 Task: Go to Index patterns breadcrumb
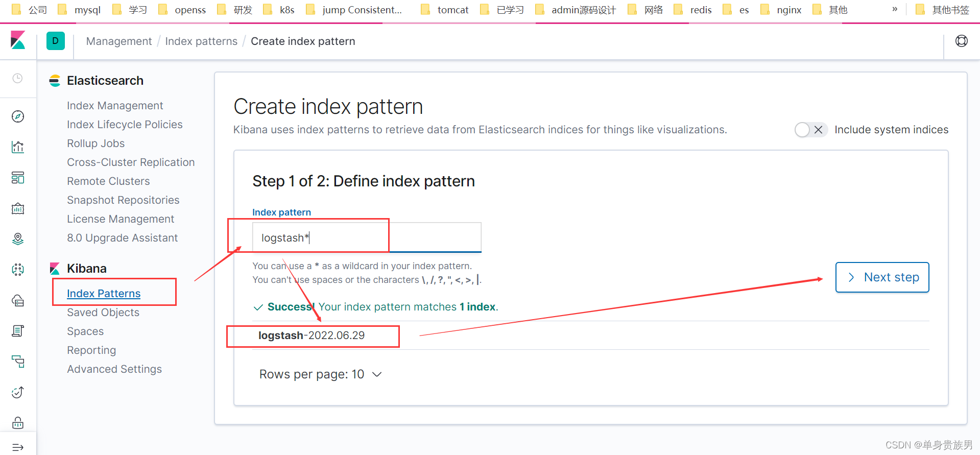tap(201, 41)
